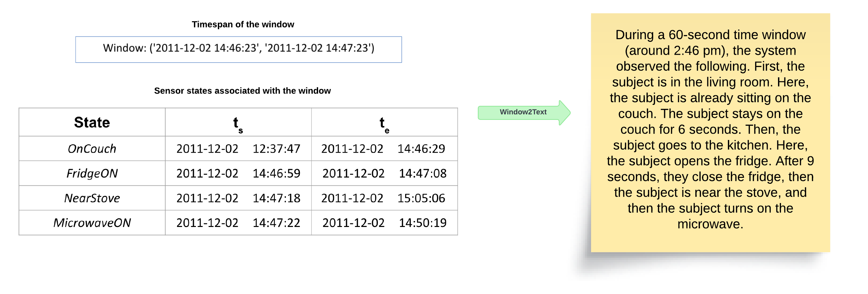Select the NearStove state cell
The width and height of the screenshot is (868, 294).
92,198
